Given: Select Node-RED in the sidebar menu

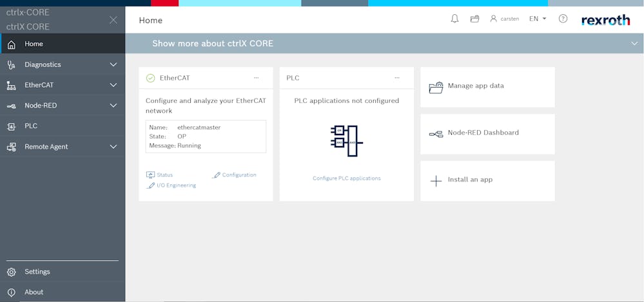Looking at the screenshot, I should click(x=63, y=106).
